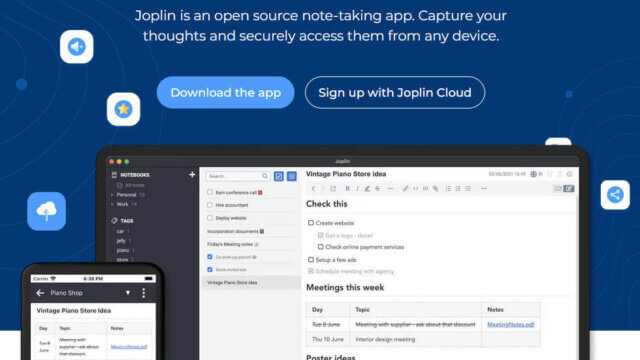Check the Setup a few ads checkbox
640x360 pixels.
[x=311, y=260]
